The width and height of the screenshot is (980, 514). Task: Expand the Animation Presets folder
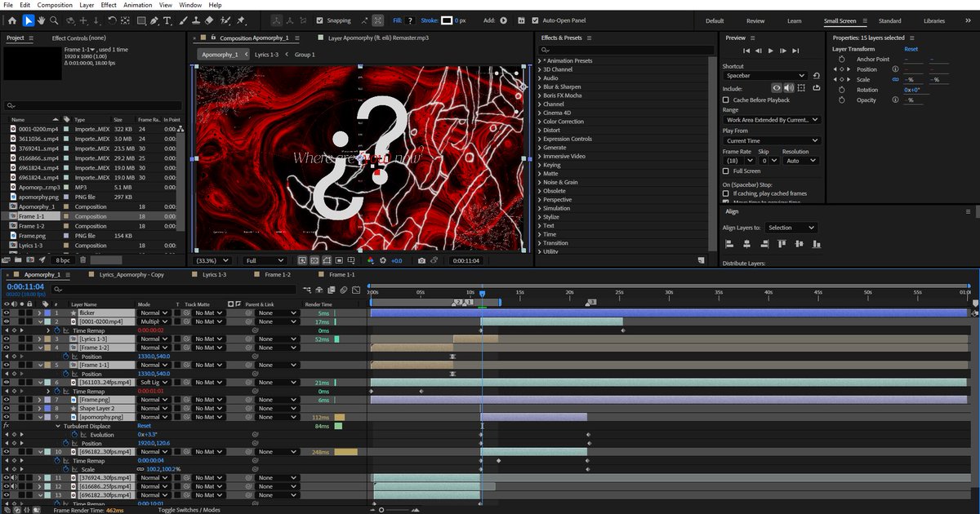point(540,60)
